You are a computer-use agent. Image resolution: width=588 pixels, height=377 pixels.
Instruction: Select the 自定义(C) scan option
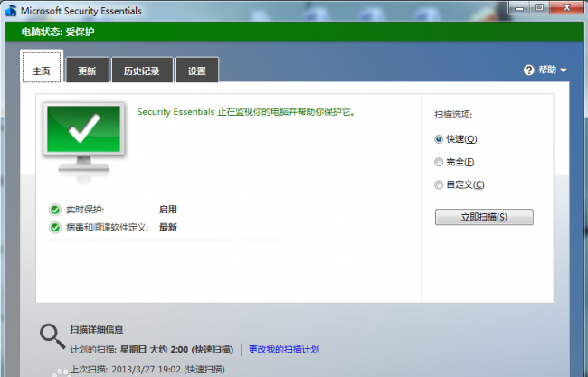click(x=439, y=184)
